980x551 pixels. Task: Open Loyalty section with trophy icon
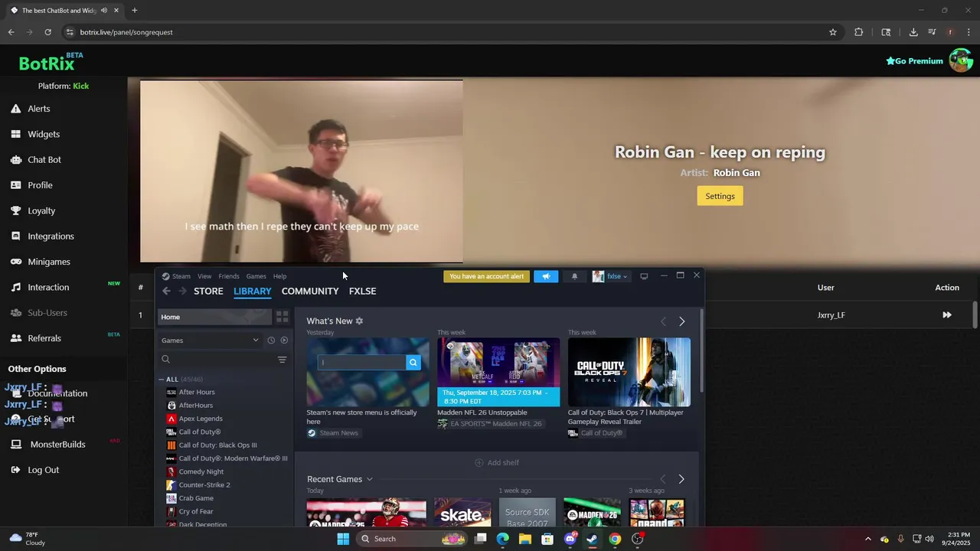[41, 210]
